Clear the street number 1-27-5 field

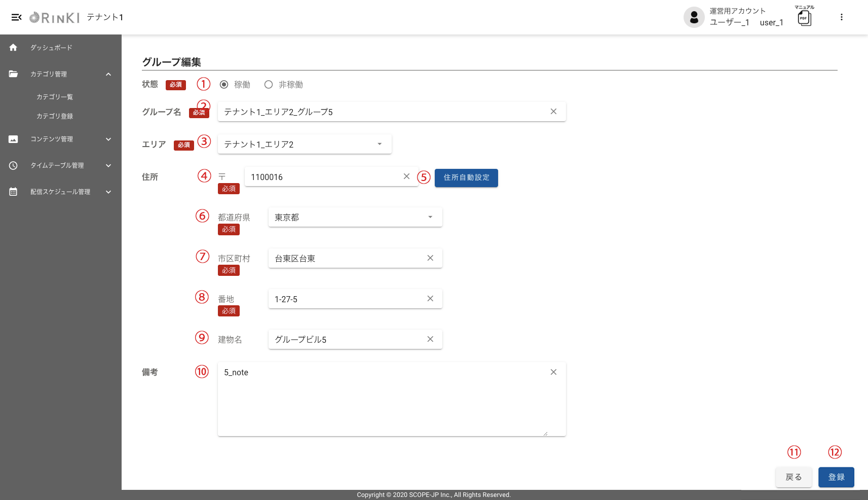430,299
